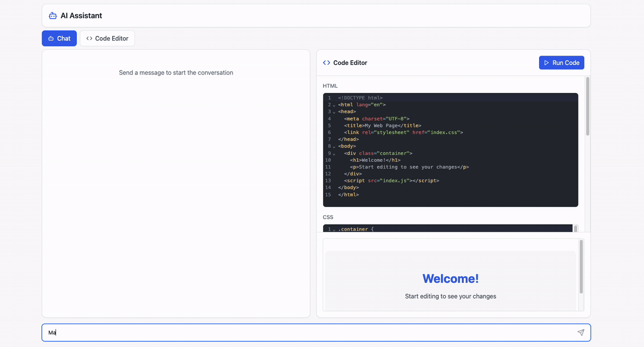Click "Start editing to see your changes" preview text
The width and height of the screenshot is (644, 347).
coord(450,296)
